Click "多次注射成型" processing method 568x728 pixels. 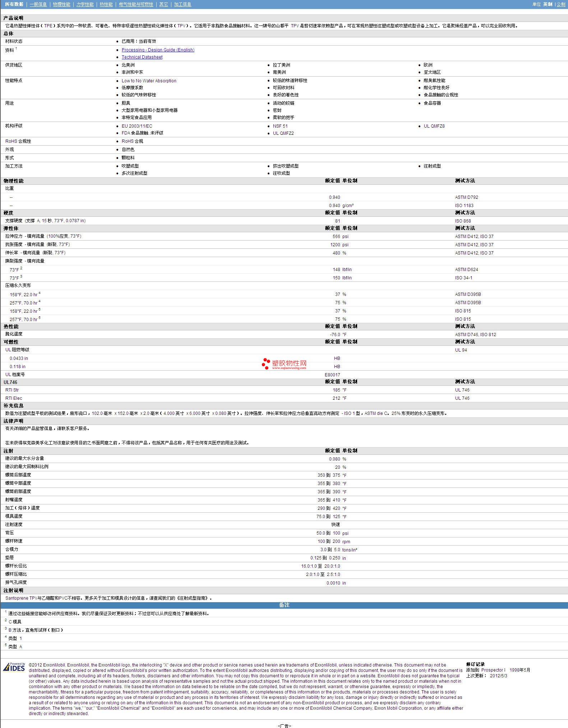click(134, 173)
